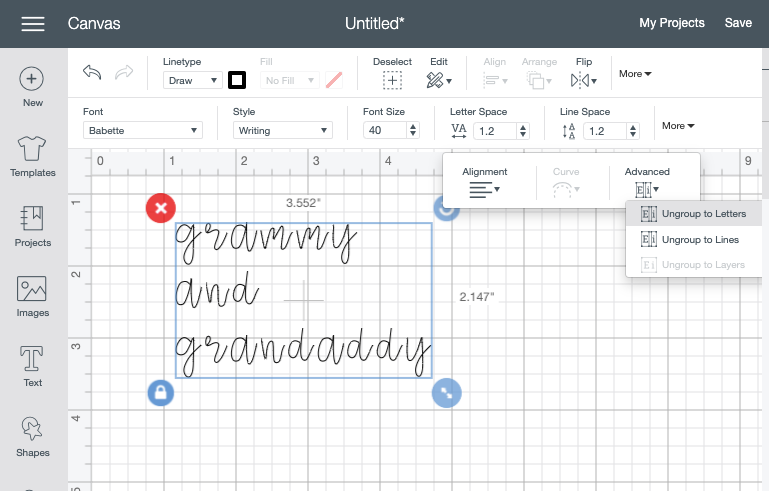The height and width of the screenshot is (491, 769).
Task: Click the Canvas title
Action: click(x=94, y=23)
